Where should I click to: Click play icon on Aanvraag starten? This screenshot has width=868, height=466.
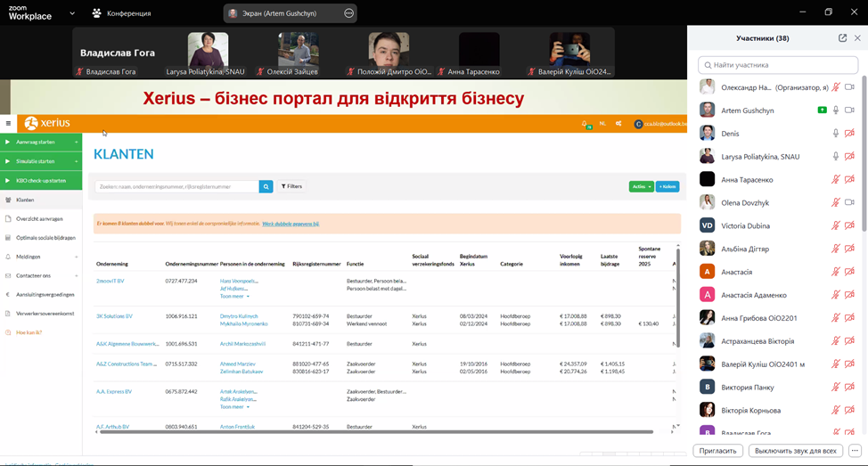point(7,143)
